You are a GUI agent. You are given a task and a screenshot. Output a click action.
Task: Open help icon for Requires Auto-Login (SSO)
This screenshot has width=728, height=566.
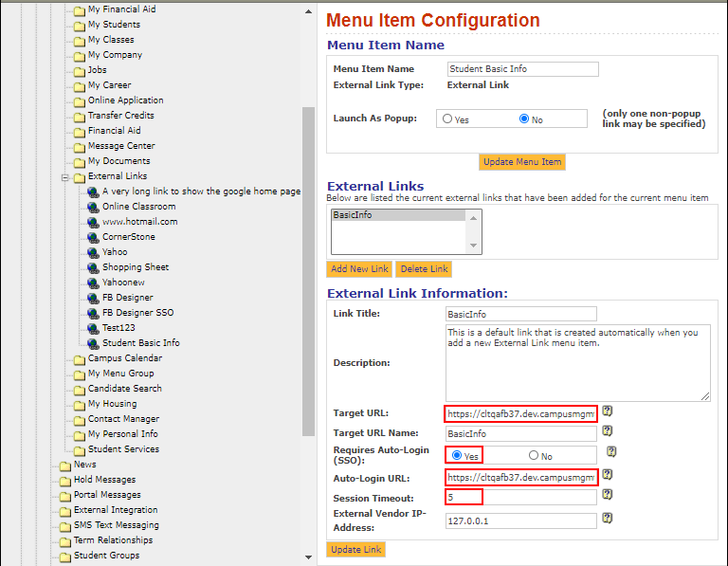[x=611, y=451]
